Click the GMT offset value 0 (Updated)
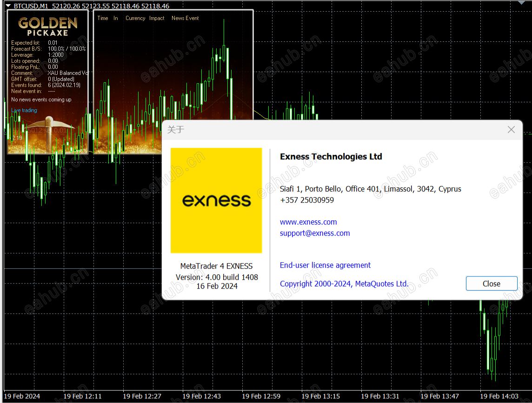This screenshot has width=532, height=403. click(61, 79)
